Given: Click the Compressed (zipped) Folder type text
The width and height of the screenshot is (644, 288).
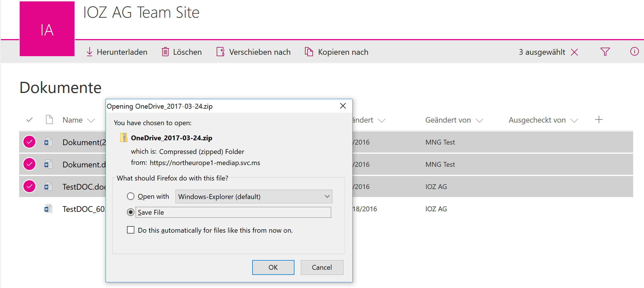Looking at the screenshot, I should (202, 151).
